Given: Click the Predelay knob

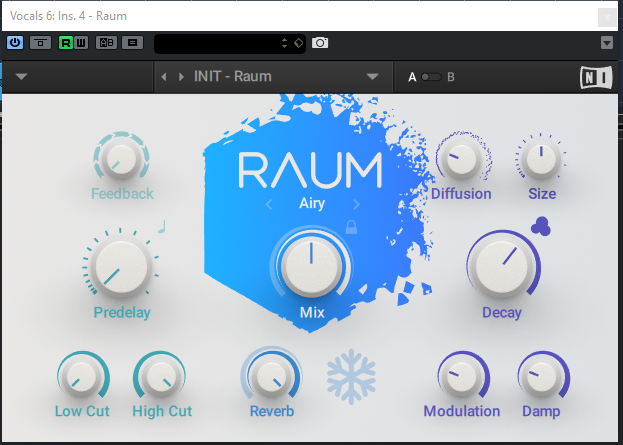Looking at the screenshot, I should [121, 267].
